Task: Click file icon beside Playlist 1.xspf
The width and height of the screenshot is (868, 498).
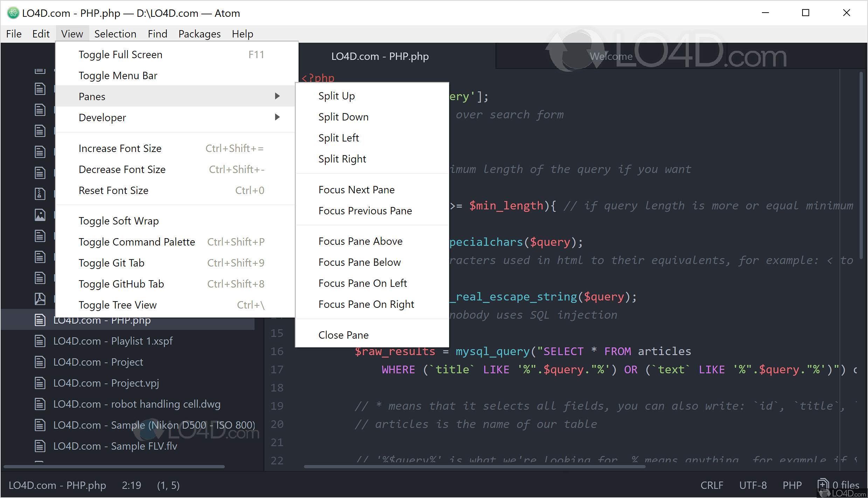Action: click(40, 341)
